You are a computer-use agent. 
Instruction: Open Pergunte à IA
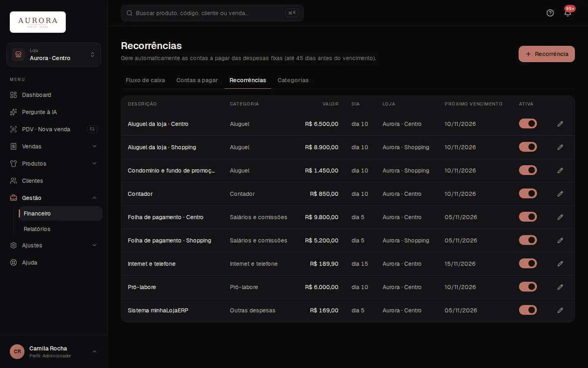(53, 112)
